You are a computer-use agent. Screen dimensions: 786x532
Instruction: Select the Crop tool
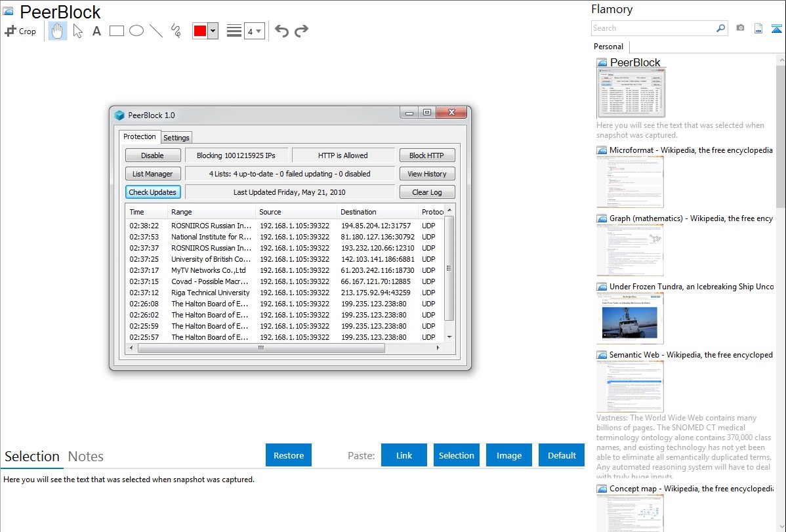pyautogui.click(x=20, y=31)
